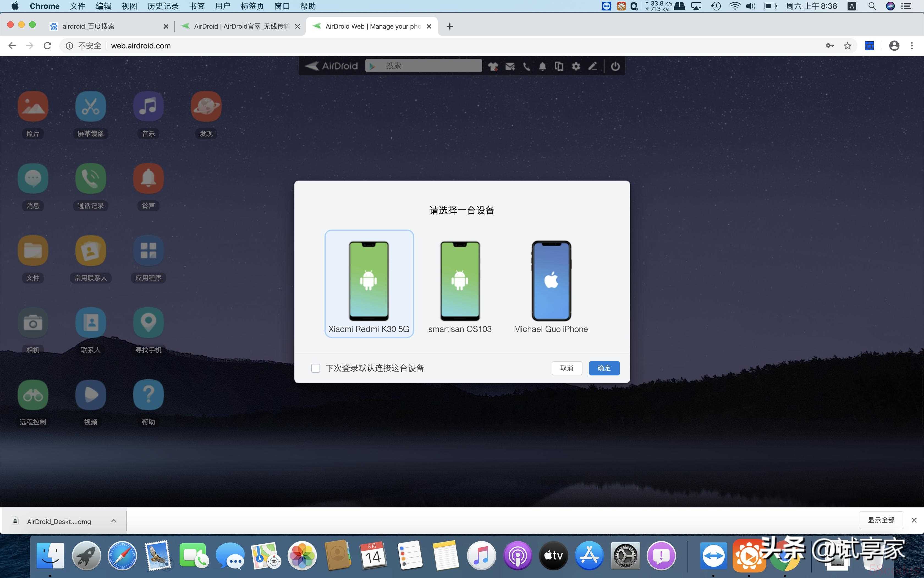The image size is (924, 578).
Task: Open the Chrome extension icon next to the star
Action: click(869, 46)
